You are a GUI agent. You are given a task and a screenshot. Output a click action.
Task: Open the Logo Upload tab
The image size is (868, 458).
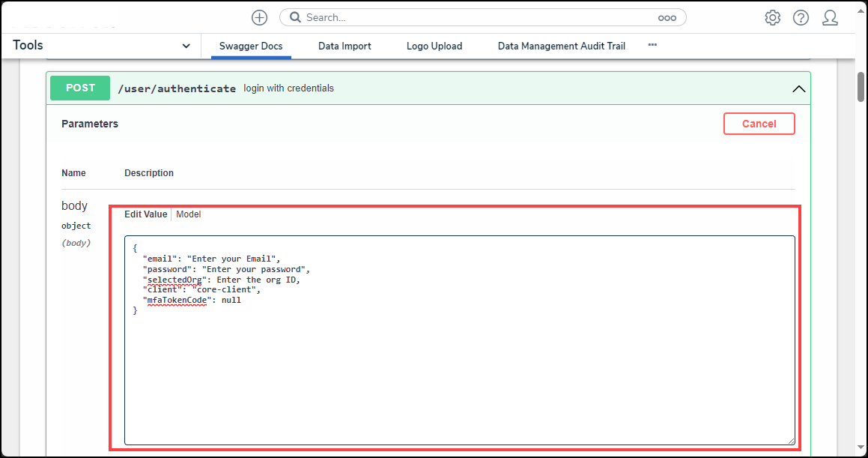click(x=434, y=46)
